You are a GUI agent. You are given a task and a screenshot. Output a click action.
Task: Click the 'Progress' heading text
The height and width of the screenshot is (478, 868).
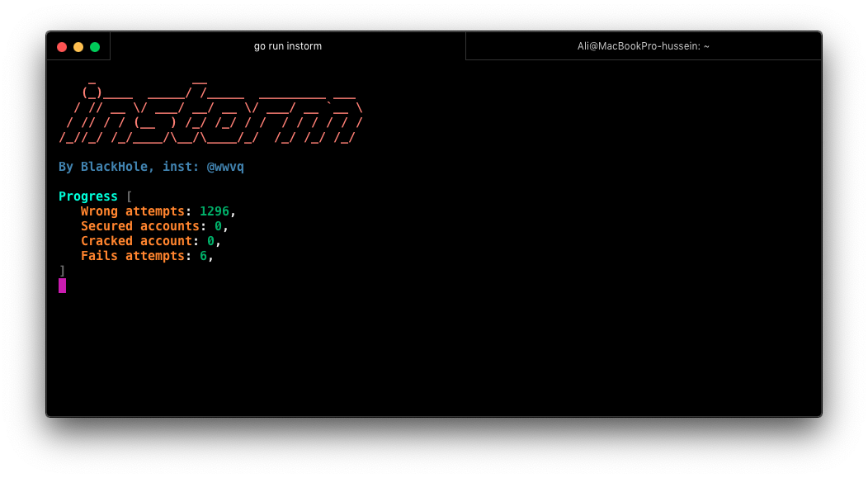tap(88, 196)
